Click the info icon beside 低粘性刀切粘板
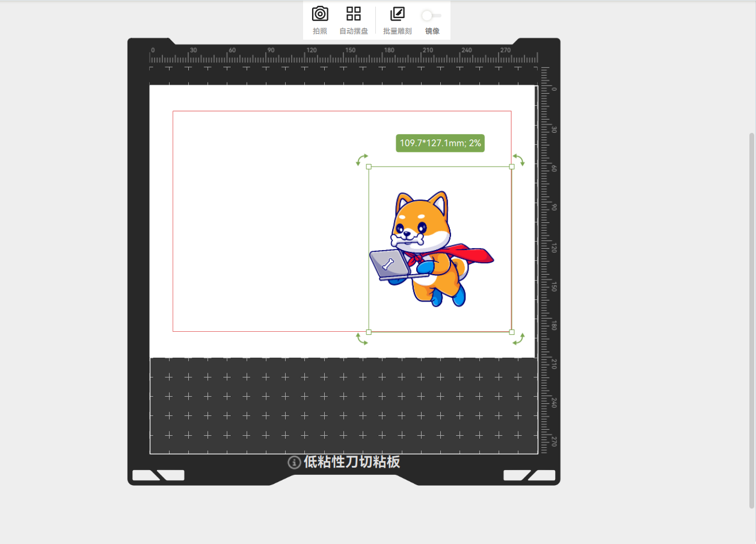Image resolution: width=756 pixels, height=544 pixels. 294,462
